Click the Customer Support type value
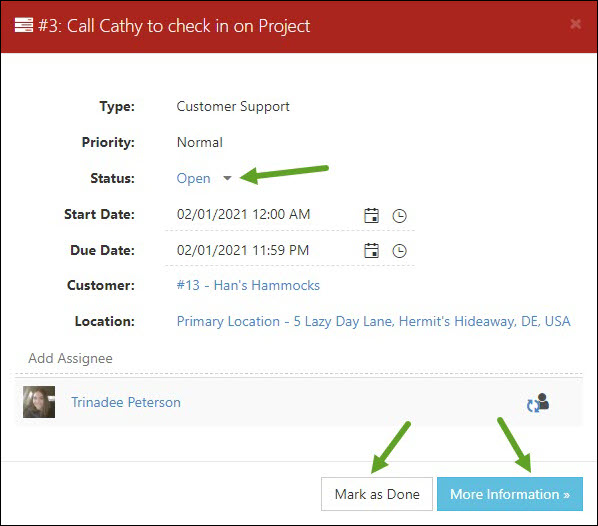Image resolution: width=598 pixels, height=526 pixels. [233, 106]
